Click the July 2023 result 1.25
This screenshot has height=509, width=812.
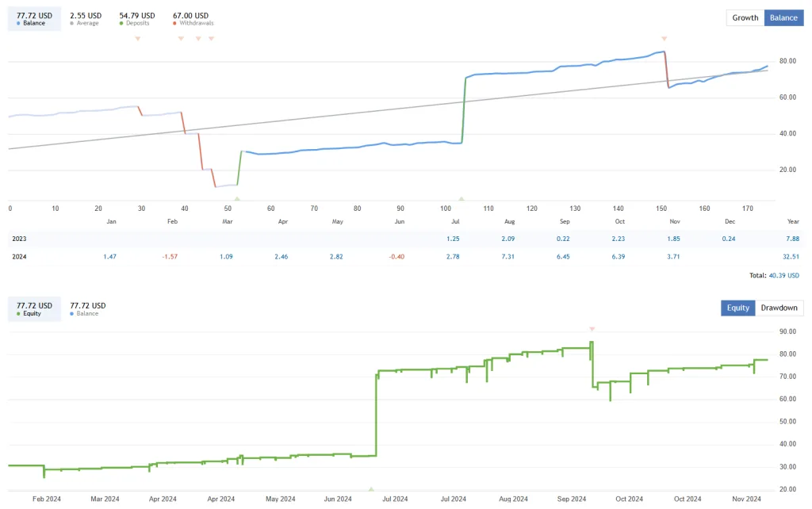click(452, 239)
